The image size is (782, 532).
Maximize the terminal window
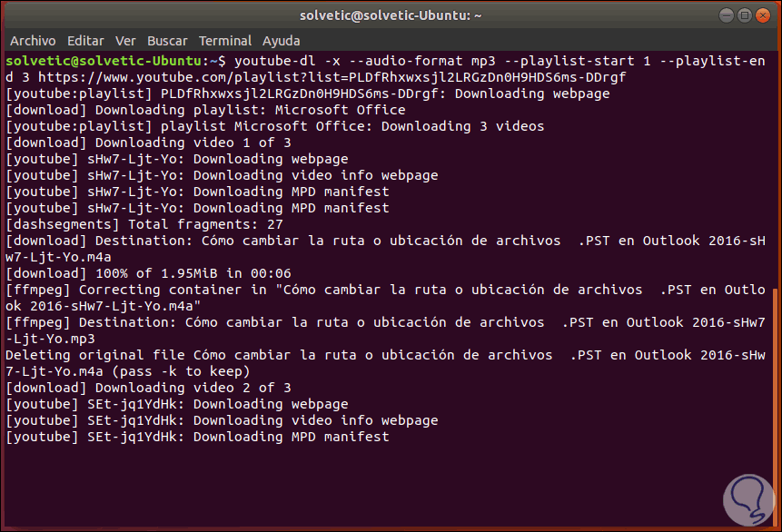tap(745, 15)
